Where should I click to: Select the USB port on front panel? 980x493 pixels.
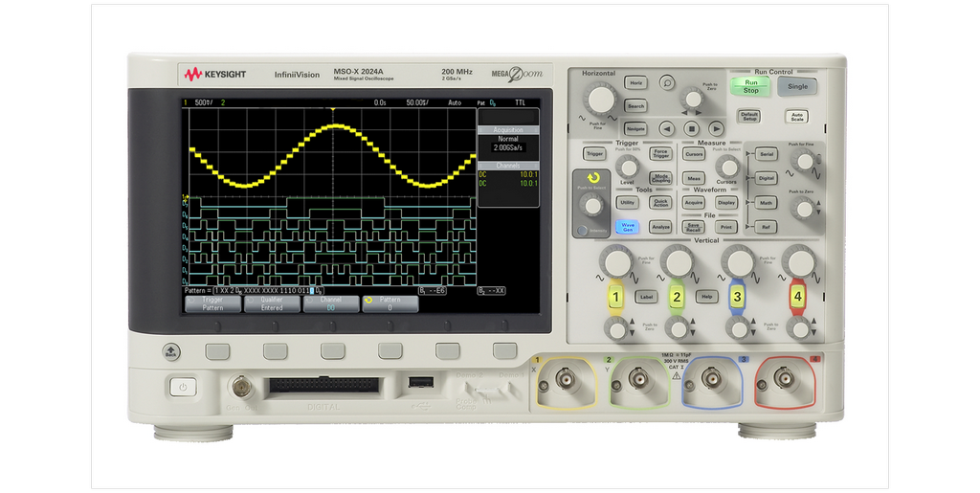(418, 383)
